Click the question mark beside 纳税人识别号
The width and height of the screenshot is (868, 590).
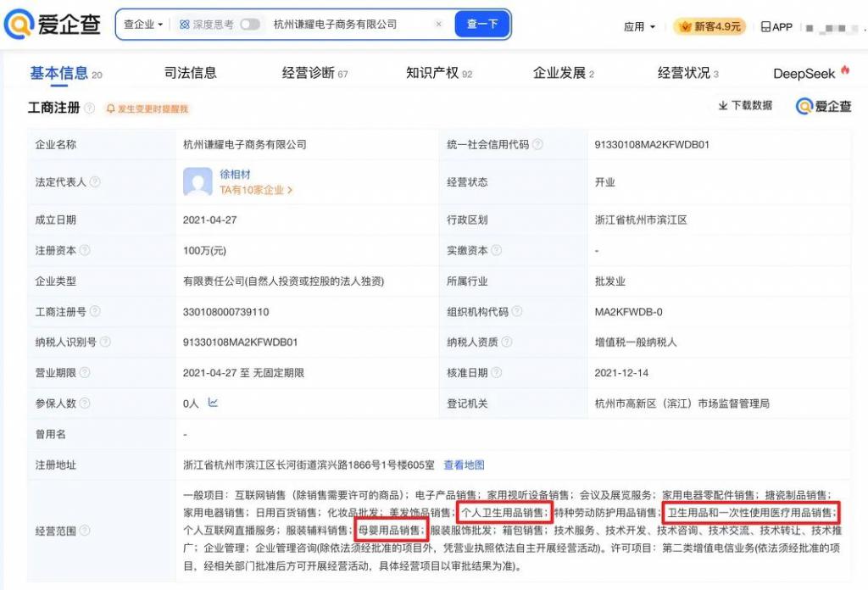[x=105, y=342]
